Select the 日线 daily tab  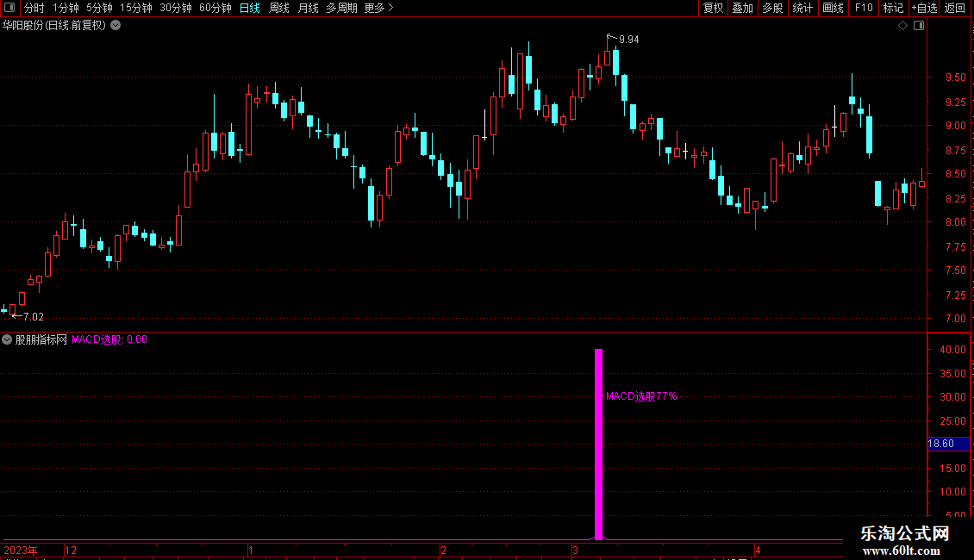(250, 8)
